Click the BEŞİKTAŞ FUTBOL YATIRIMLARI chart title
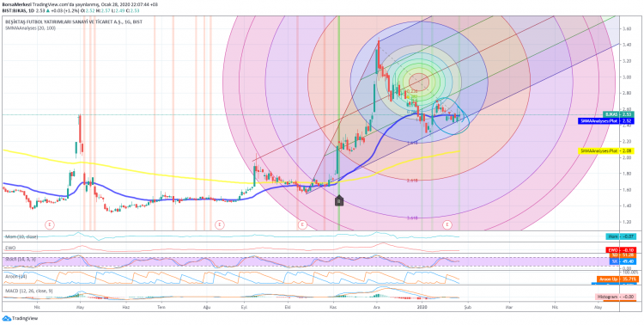Image resolution: width=644 pixels, height=325 pixels. 73,21
